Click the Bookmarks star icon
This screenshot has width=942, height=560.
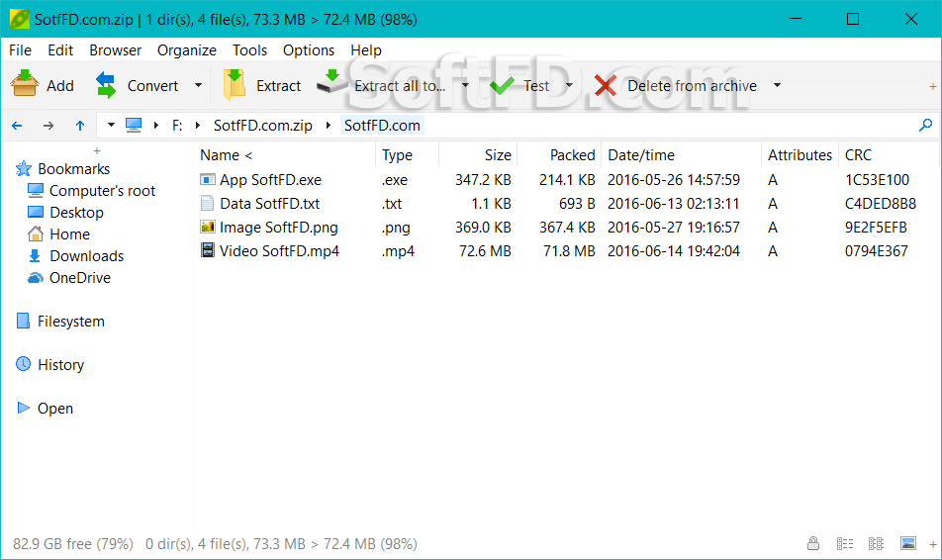click(x=24, y=169)
